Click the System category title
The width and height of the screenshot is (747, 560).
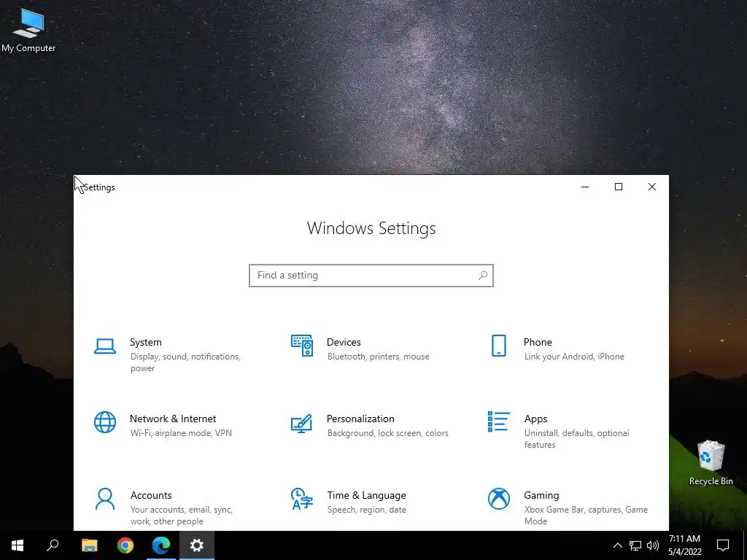[146, 343]
